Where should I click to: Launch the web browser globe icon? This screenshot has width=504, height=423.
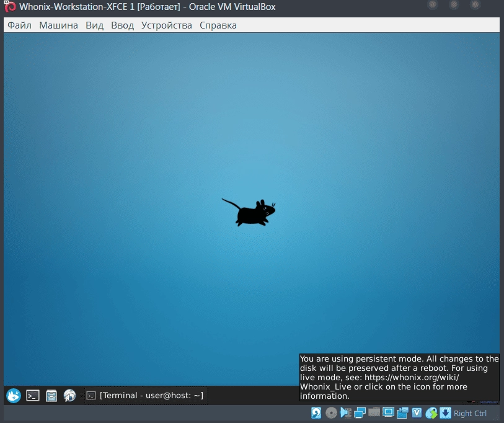click(69, 395)
